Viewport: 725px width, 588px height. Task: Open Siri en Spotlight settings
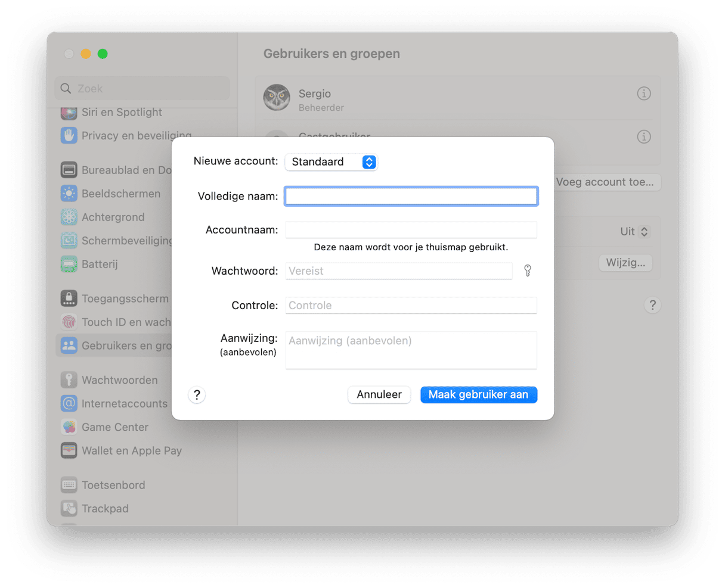click(122, 113)
